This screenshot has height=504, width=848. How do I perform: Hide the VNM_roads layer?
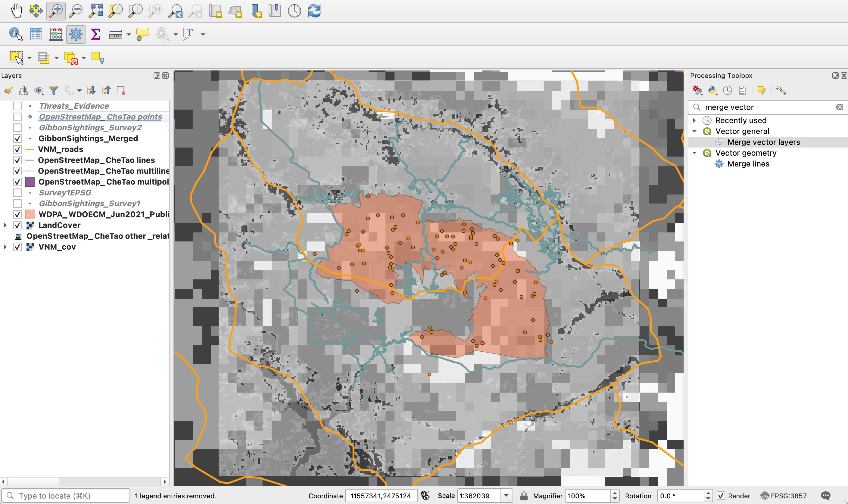(17, 149)
